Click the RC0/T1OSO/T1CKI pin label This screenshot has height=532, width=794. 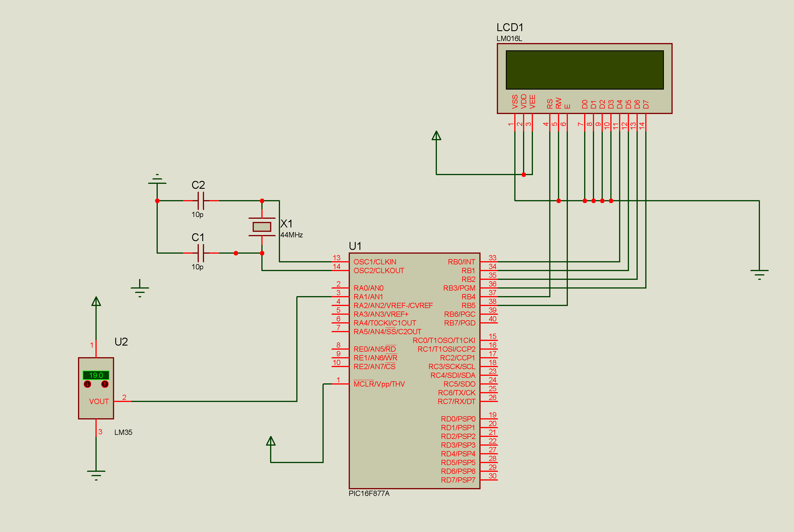pyautogui.click(x=444, y=341)
